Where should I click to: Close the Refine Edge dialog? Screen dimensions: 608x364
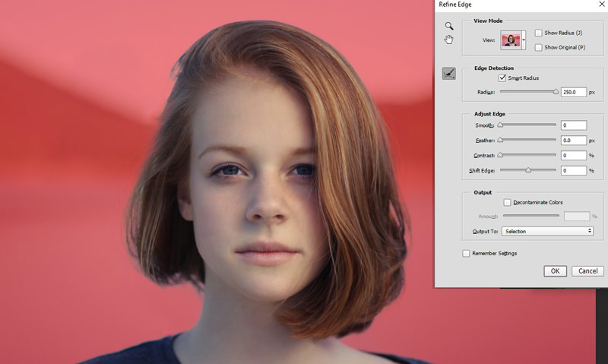point(602,5)
